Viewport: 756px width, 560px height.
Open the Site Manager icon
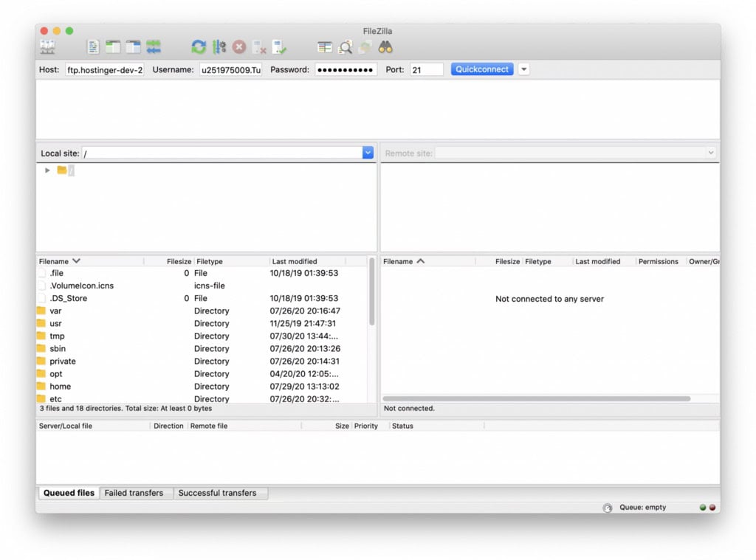[47, 47]
